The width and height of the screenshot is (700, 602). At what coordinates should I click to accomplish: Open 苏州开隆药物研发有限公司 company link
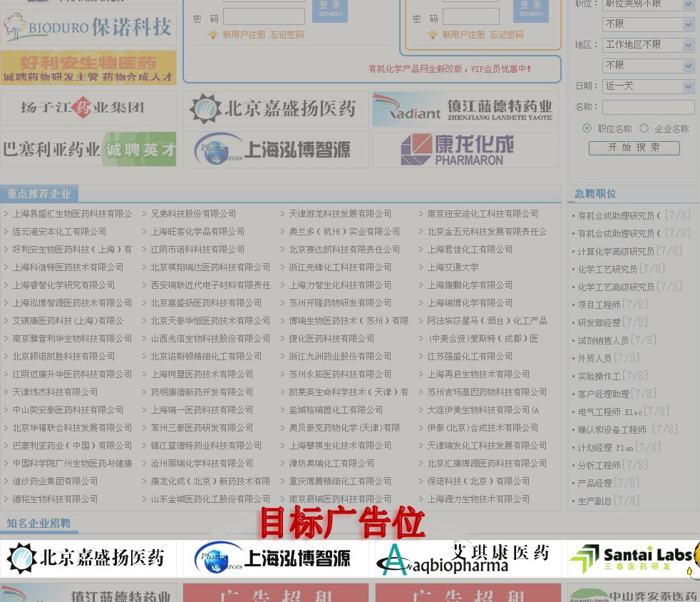pyautogui.click(x=340, y=303)
